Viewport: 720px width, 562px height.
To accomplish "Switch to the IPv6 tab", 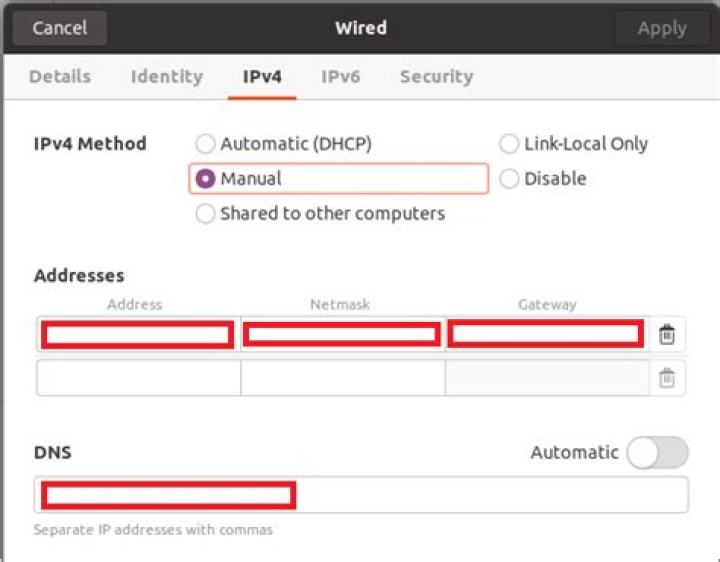I will coord(341,76).
